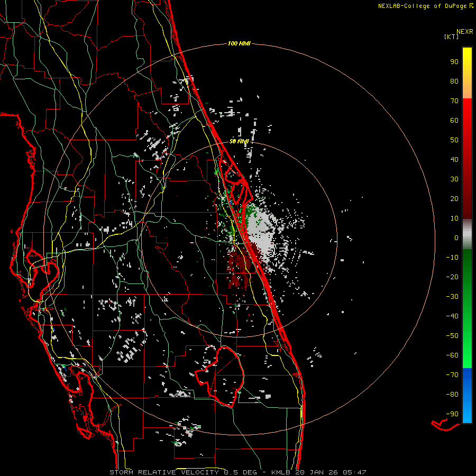Click the -40 value on the scale

point(452,316)
